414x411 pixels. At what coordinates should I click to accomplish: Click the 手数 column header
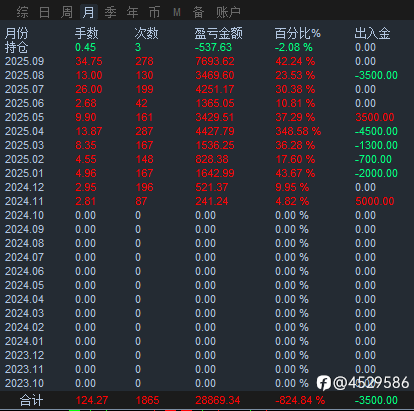87,33
